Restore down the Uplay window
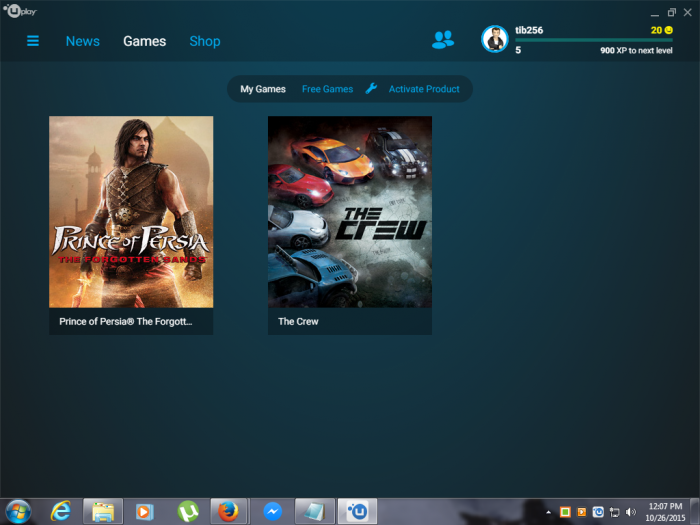The image size is (700, 525). click(x=671, y=12)
